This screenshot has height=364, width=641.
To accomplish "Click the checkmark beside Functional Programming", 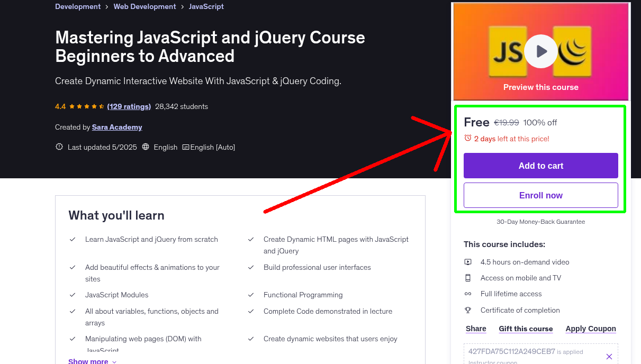I will coord(251,295).
